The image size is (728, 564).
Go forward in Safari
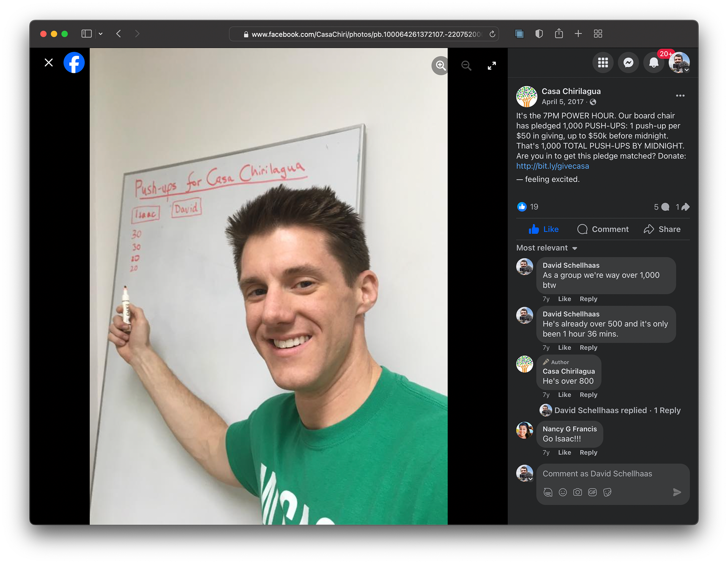point(137,34)
